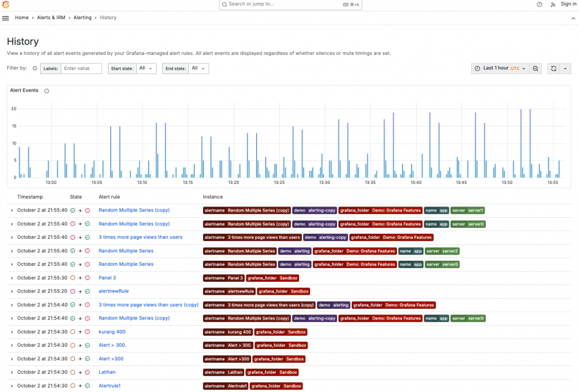Viewport: 579px width, 392px height.
Task: Open the alertnewRule alert rule link
Action: tap(114, 291)
